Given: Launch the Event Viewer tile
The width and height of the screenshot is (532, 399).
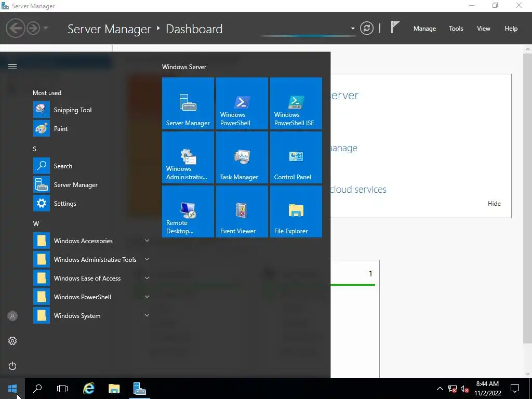Looking at the screenshot, I should click(242, 211).
